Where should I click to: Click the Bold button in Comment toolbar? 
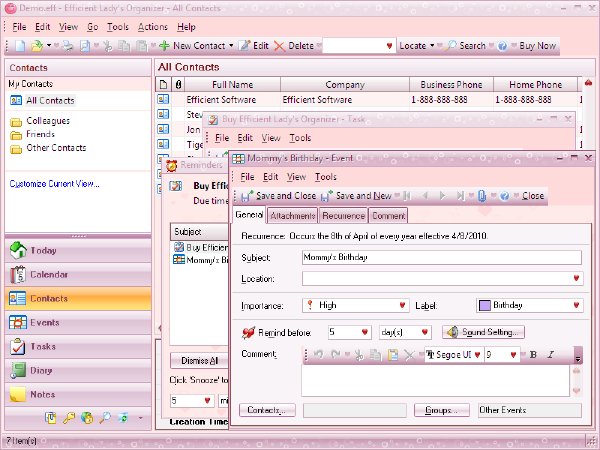533,355
